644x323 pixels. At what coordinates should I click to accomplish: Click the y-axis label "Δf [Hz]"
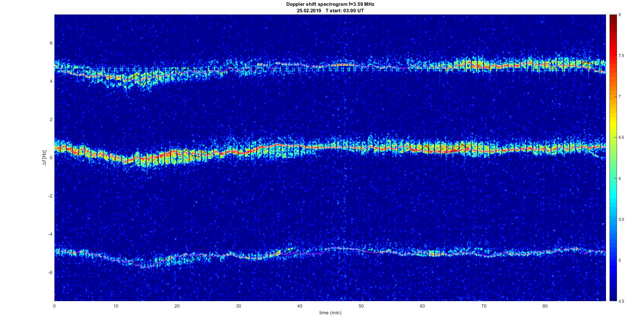[44, 158]
